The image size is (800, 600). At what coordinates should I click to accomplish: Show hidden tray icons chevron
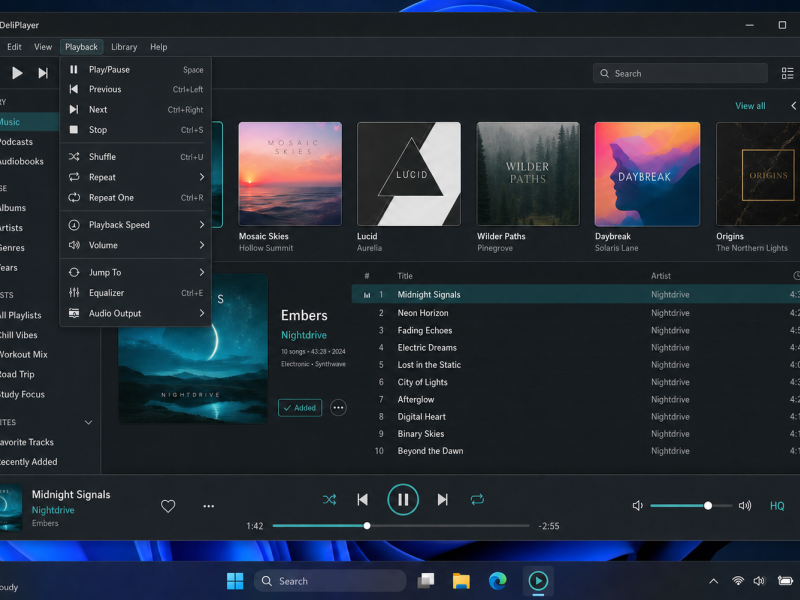(714, 581)
